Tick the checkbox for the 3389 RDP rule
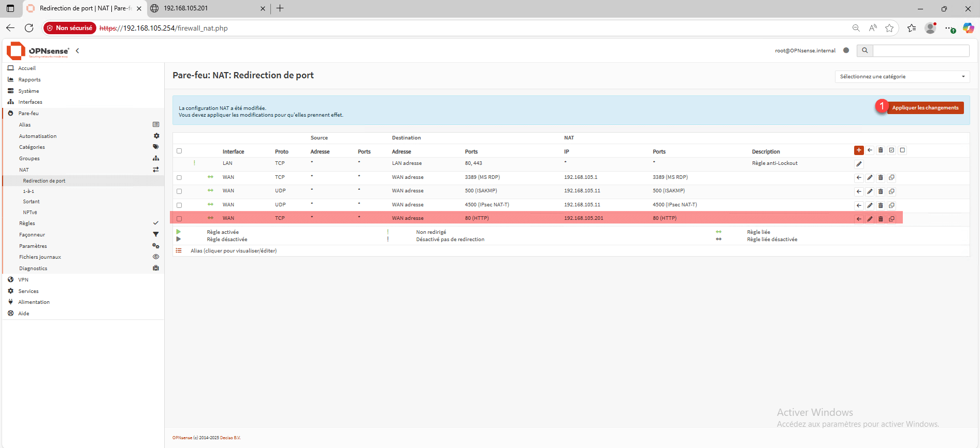Screen dimensions: 980x448 pyautogui.click(x=179, y=178)
